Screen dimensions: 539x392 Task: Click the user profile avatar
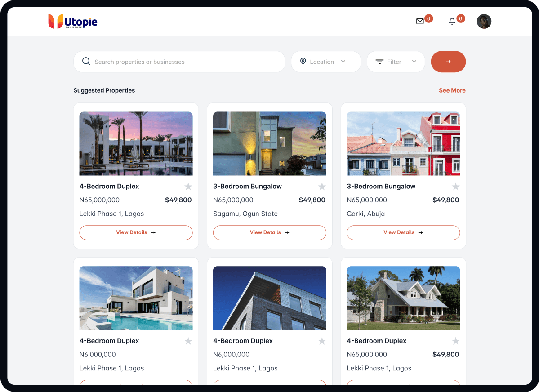(x=484, y=22)
